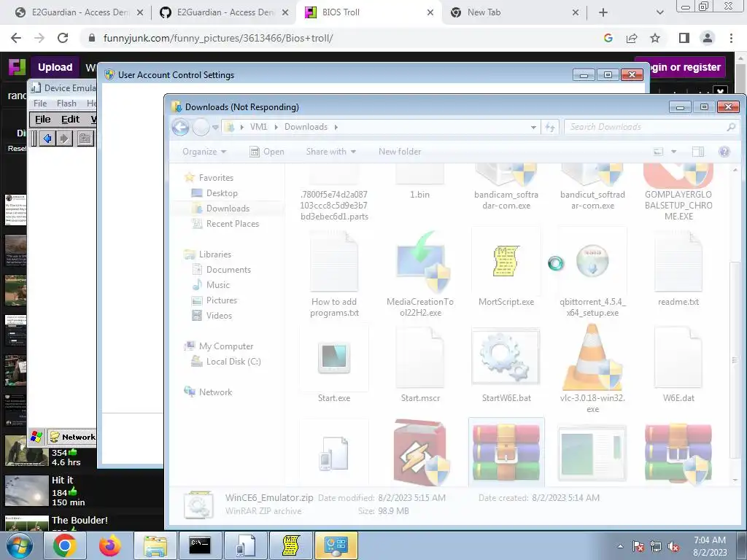Image resolution: width=747 pixels, height=560 pixels.
Task: Switch to the New Tab browser tab
Action: [x=514, y=12]
